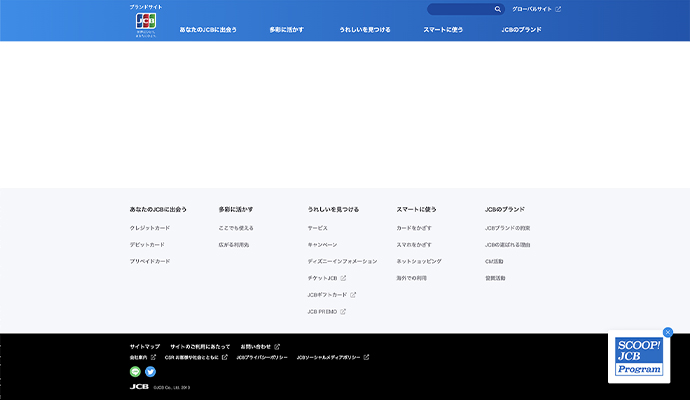Expand the スマートに使う nav menu

pos(443,30)
